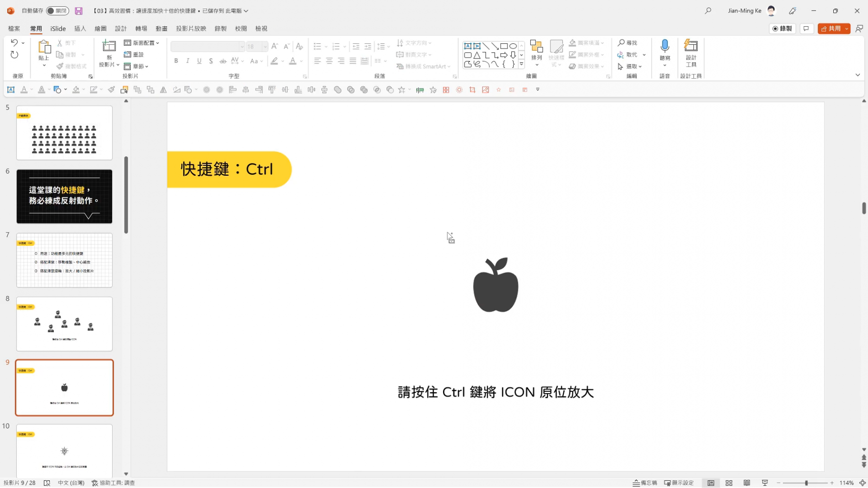Switch to the 插入 ribbon tab
Screen dimensions: 868x488
tap(80, 28)
